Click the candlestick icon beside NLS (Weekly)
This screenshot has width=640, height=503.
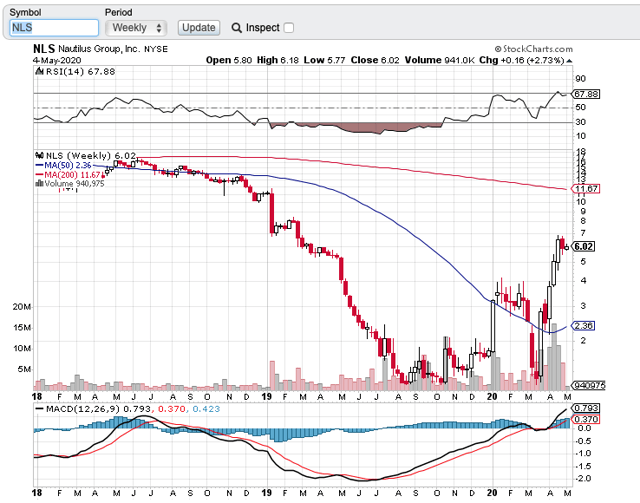point(40,156)
